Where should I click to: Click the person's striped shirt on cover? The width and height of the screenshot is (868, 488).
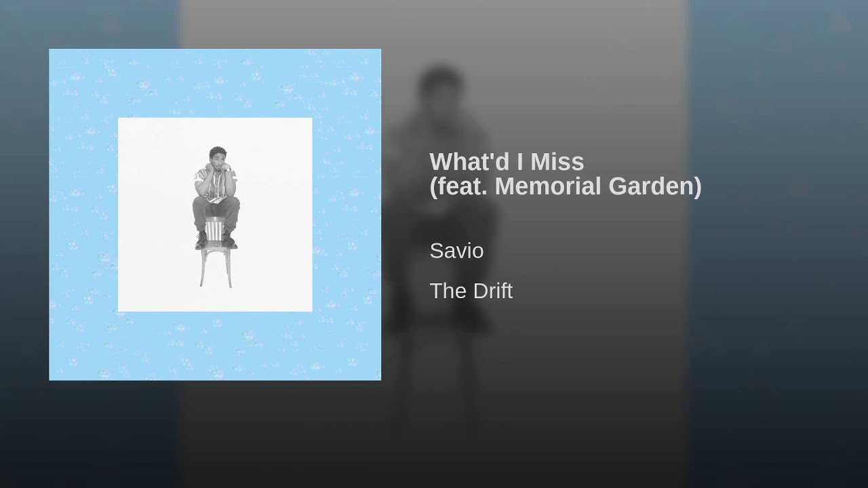[x=215, y=182]
